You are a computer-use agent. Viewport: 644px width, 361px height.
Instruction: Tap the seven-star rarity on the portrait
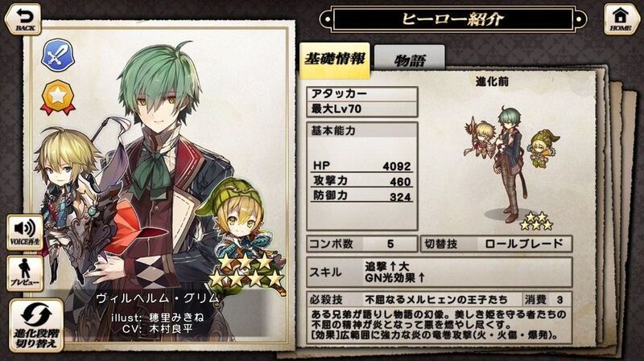(246, 271)
